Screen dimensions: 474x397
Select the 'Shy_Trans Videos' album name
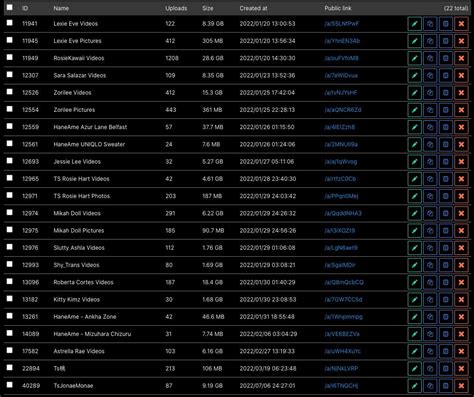pos(76,265)
